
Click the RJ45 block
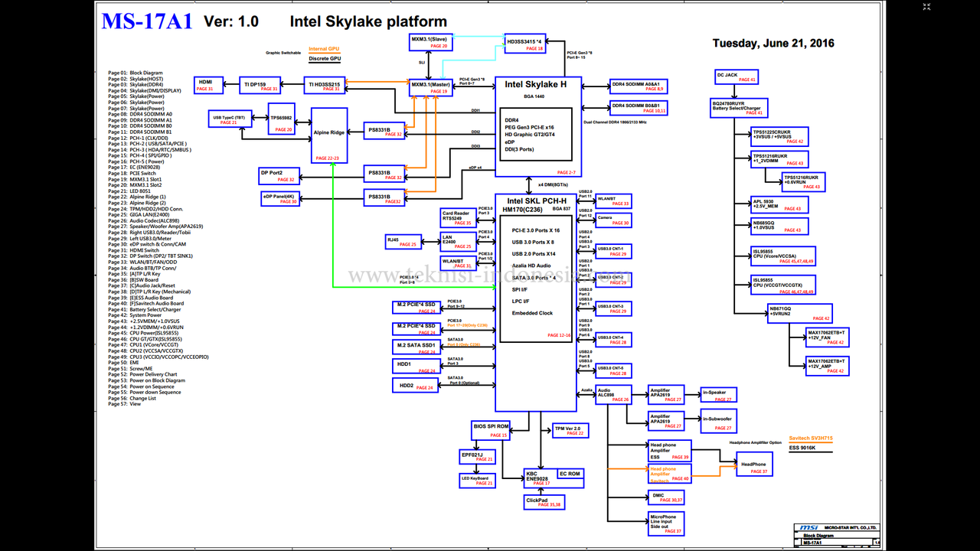(403, 242)
